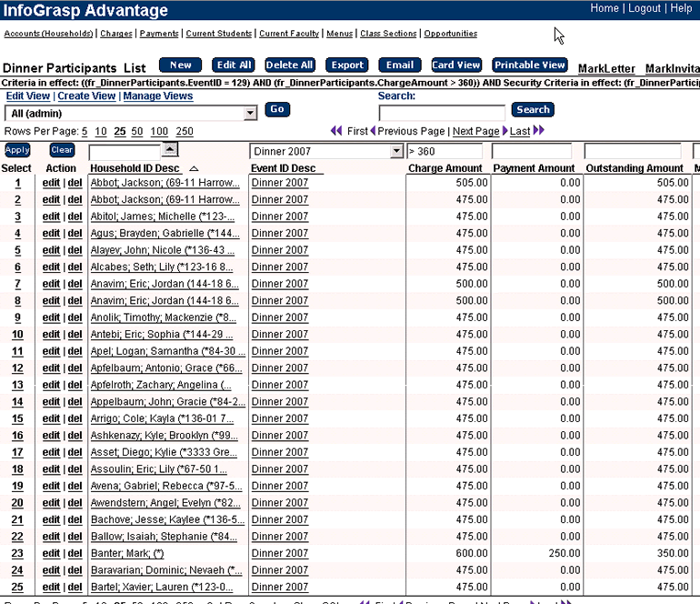Click the Next Page arrow icon
Viewport: 700px width, 604px height.
505,130
